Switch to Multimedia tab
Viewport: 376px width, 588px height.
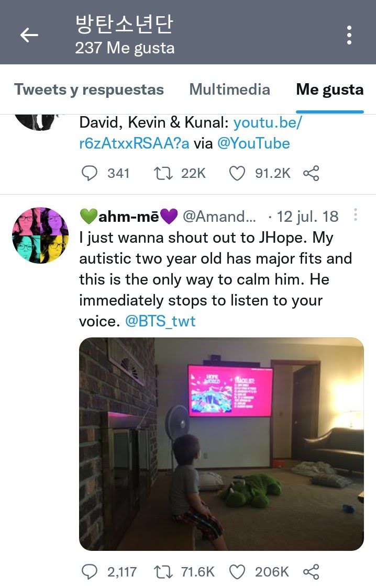230,89
